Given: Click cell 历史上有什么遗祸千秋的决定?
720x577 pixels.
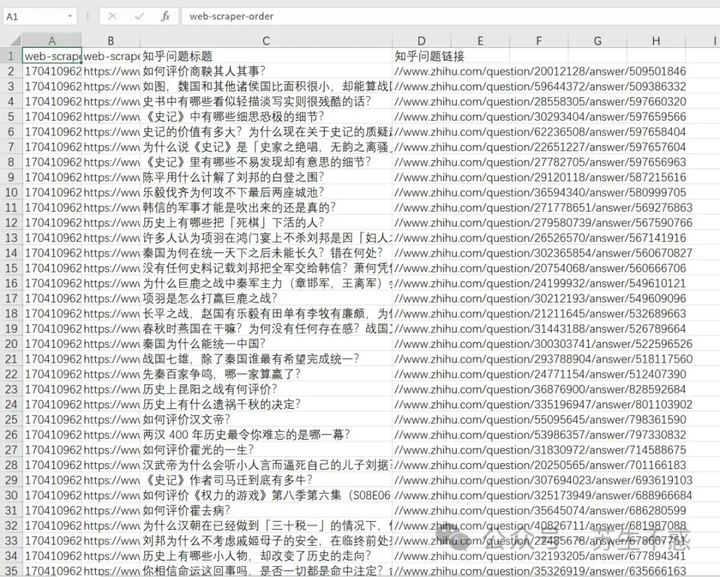Looking at the screenshot, I should click(x=266, y=404).
